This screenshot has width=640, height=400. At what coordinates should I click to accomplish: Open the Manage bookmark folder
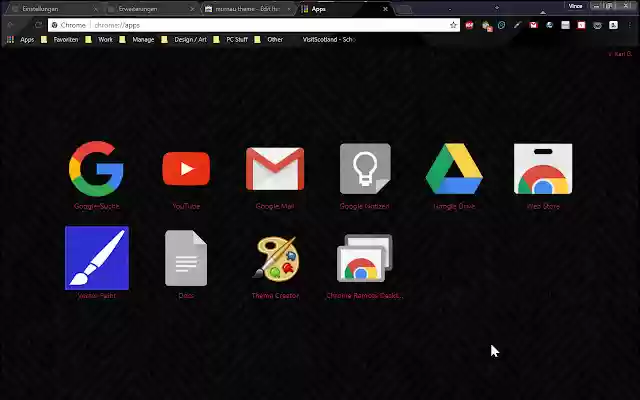(x=137, y=40)
